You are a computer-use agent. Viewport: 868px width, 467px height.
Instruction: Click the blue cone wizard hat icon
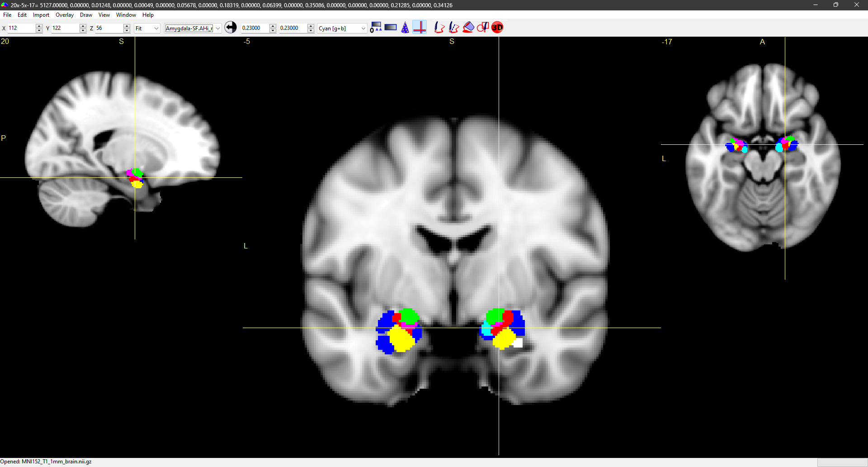pyautogui.click(x=405, y=28)
